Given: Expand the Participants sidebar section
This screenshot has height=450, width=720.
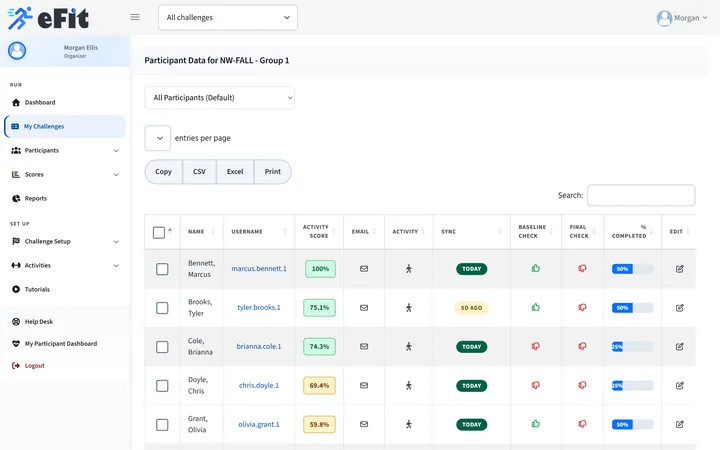Looking at the screenshot, I should [x=64, y=151].
